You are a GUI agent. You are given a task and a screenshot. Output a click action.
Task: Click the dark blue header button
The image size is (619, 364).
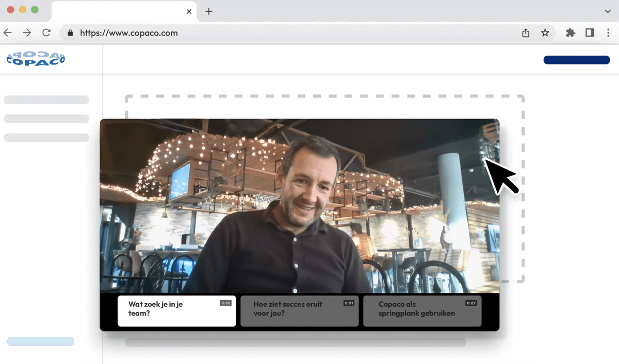(x=577, y=60)
